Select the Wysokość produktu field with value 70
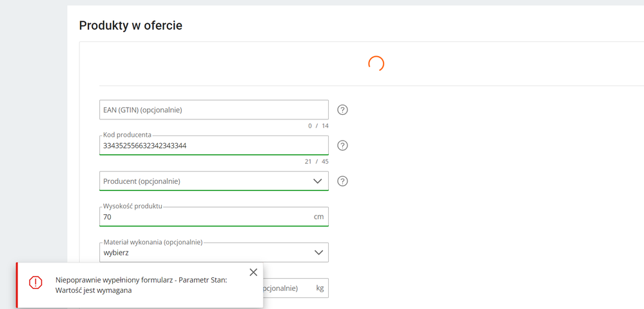 pos(206,217)
